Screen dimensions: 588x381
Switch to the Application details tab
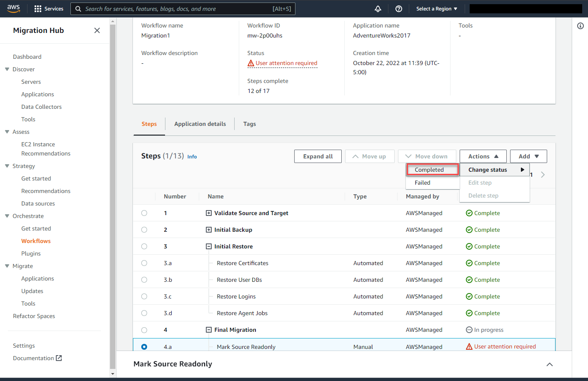tap(200, 124)
